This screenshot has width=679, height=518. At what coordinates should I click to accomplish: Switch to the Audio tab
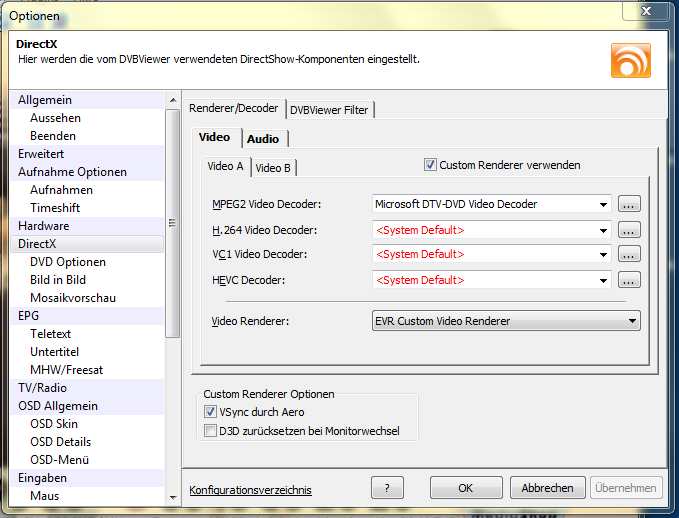pyautogui.click(x=263, y=139)
